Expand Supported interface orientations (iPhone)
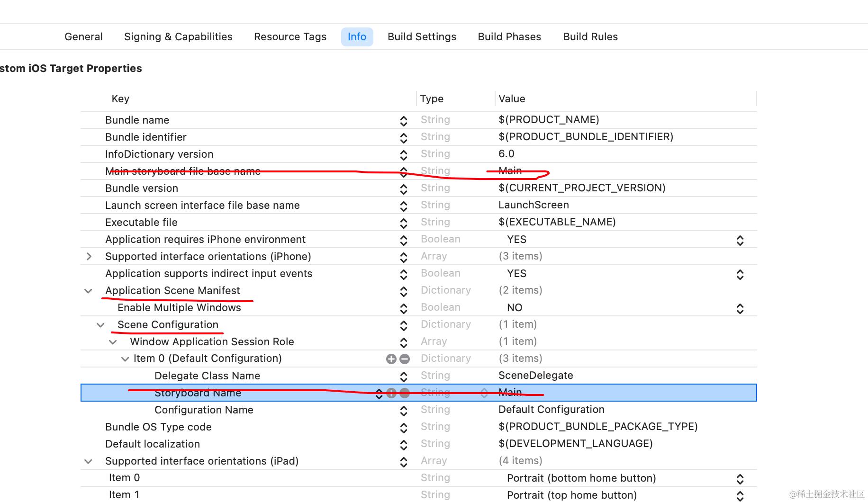Image resolution: width=868 pixels, height=502 pixels. tap(89, 256)
